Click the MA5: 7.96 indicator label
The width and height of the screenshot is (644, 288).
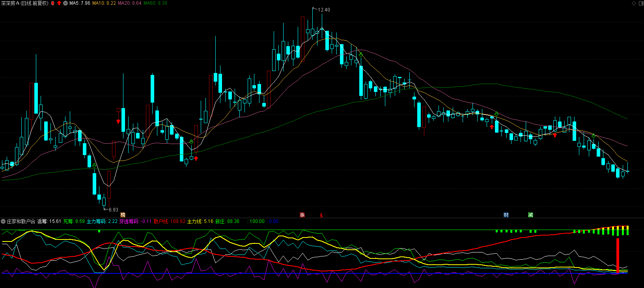tap(80, 3)
